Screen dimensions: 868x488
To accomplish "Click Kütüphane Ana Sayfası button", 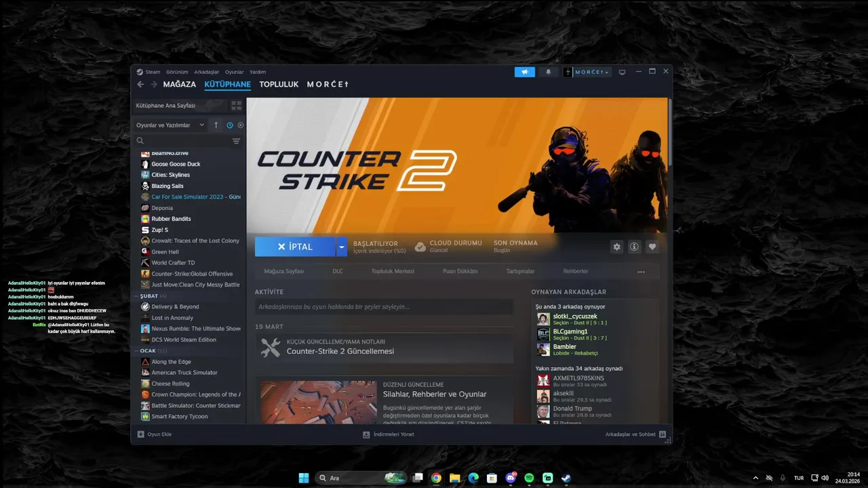I will click(x=179, y=106).
